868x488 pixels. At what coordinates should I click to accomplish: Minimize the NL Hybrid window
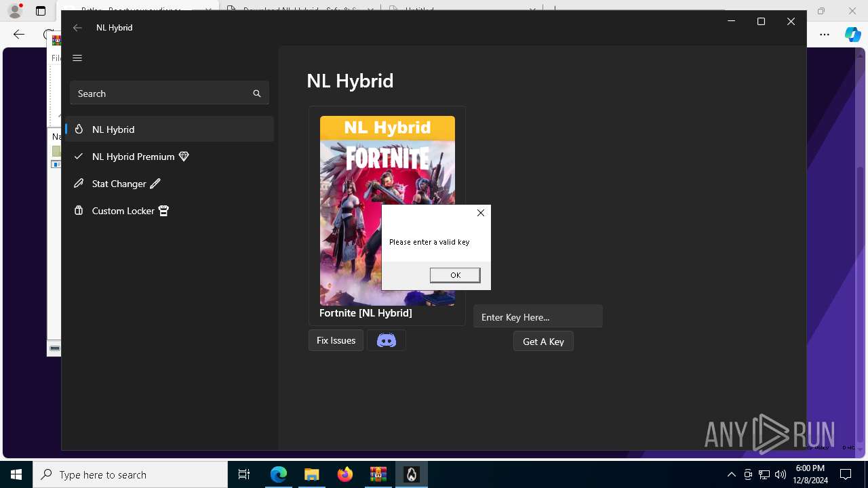(731, 22)
